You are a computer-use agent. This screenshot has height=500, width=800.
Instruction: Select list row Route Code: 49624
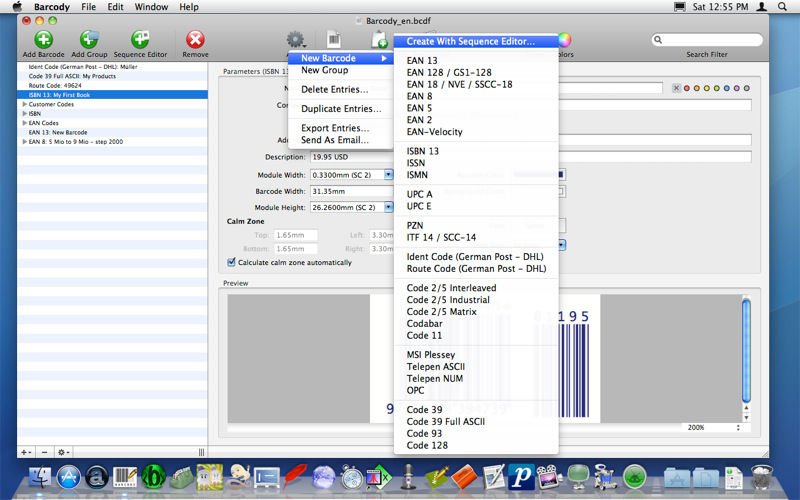click(x=112, y=85)
